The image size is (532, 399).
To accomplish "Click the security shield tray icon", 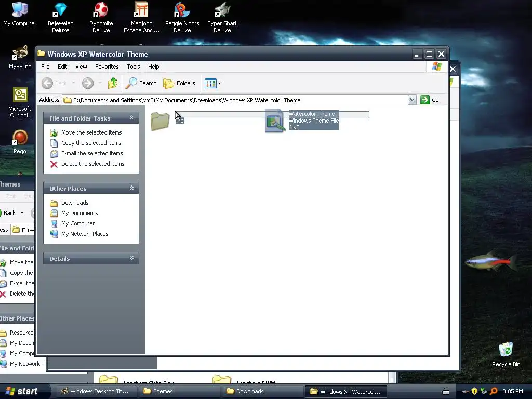I will (x=474, y=391).
